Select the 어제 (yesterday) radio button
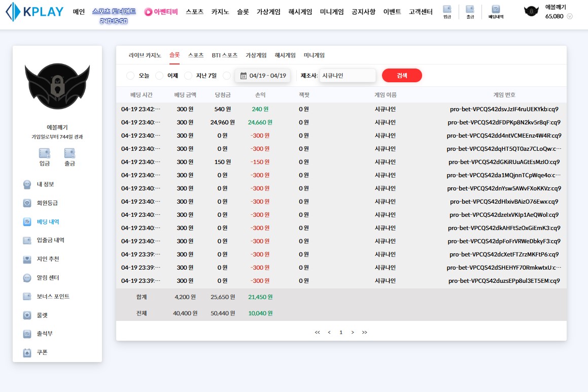Screen dimensions: 588x392 159,76
